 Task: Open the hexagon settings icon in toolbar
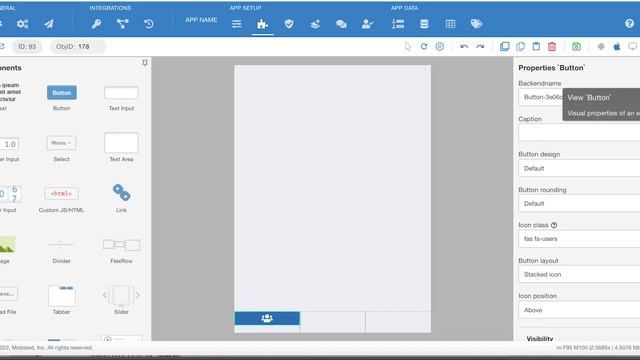[x=440, y=47]
